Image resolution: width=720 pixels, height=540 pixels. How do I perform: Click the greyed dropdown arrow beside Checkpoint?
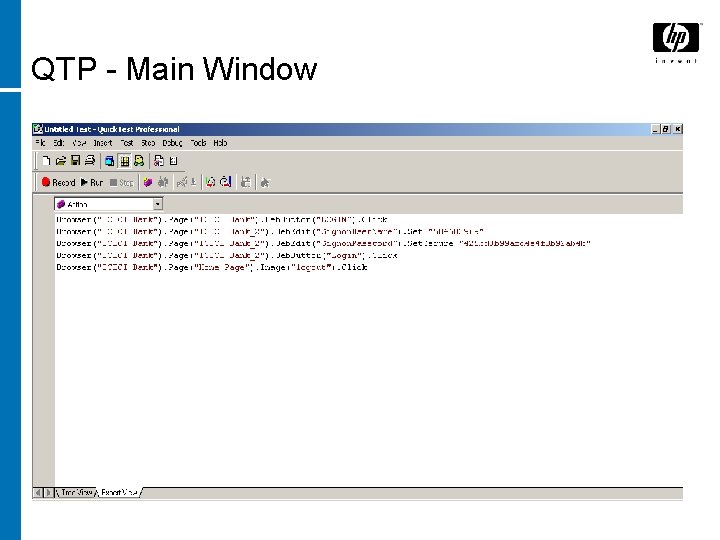pos(193,182)
